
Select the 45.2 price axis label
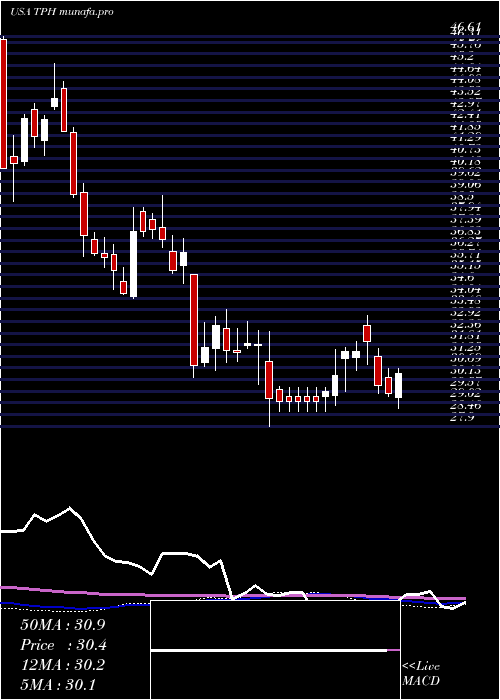click(x=462, y=57)
